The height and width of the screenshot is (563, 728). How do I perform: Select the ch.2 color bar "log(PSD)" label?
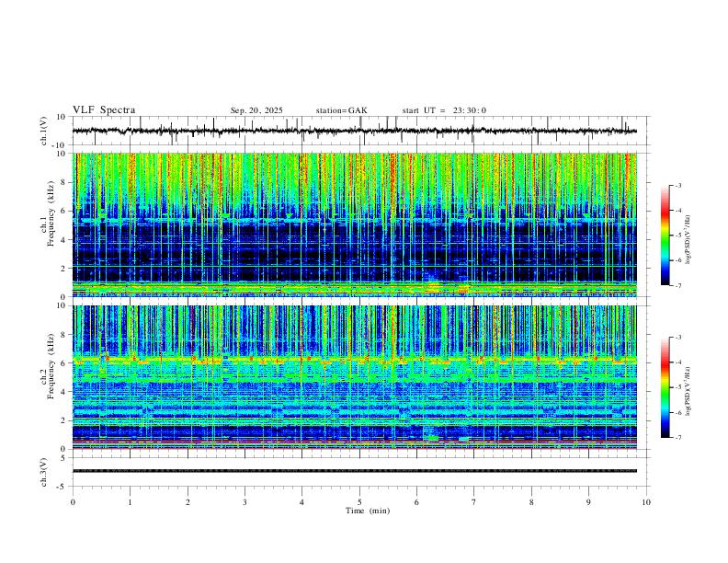(x=688, y=391)
